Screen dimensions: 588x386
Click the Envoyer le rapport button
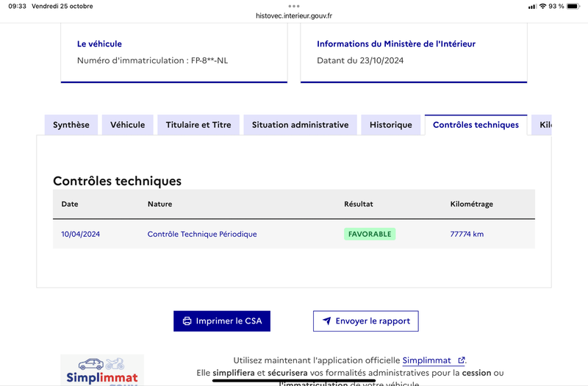(x=365, y=321)
